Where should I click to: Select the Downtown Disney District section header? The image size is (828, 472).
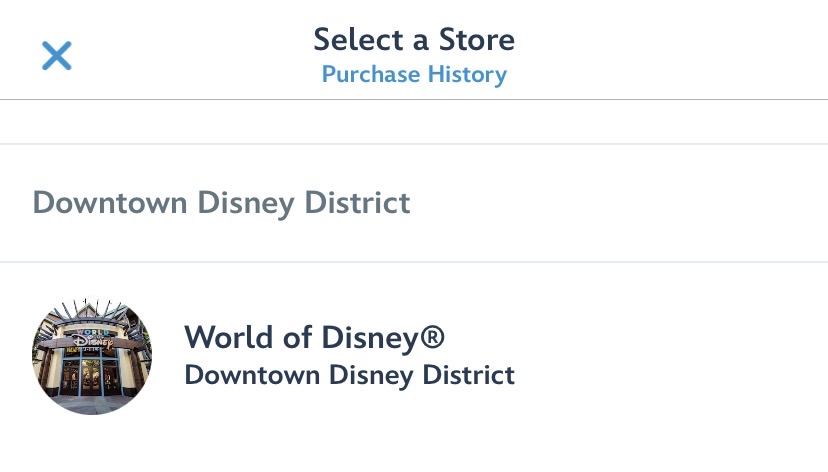[x=221, y=203]
